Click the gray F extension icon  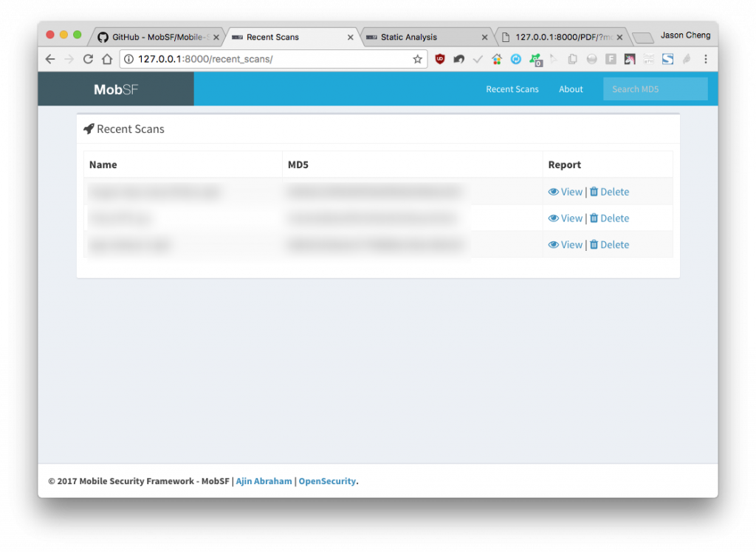[611, 59]
